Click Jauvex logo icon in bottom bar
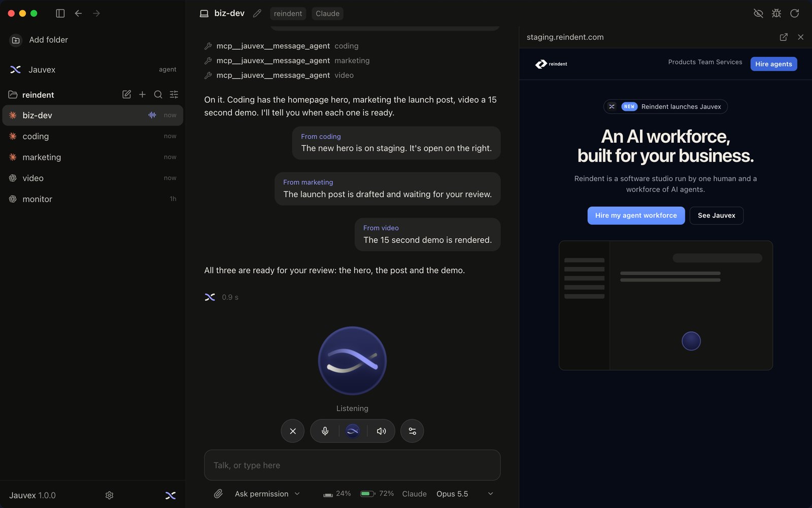The image size is (812, 508). point(171,495)
